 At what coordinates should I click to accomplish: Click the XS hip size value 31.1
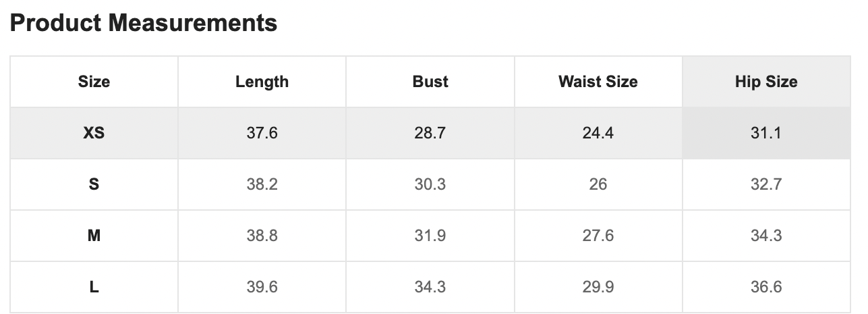tap(766, 133)
